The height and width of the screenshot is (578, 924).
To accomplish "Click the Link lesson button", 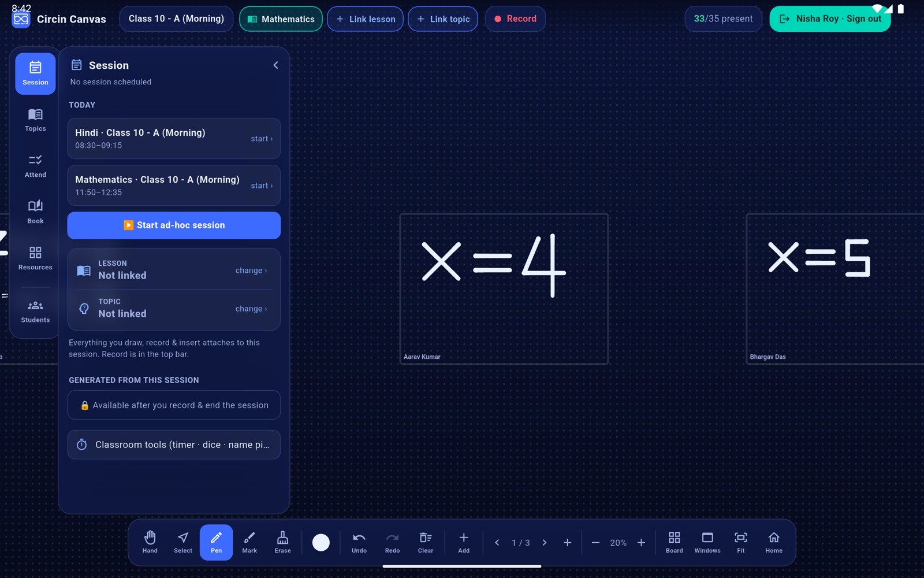I will (x=366, y=19).
